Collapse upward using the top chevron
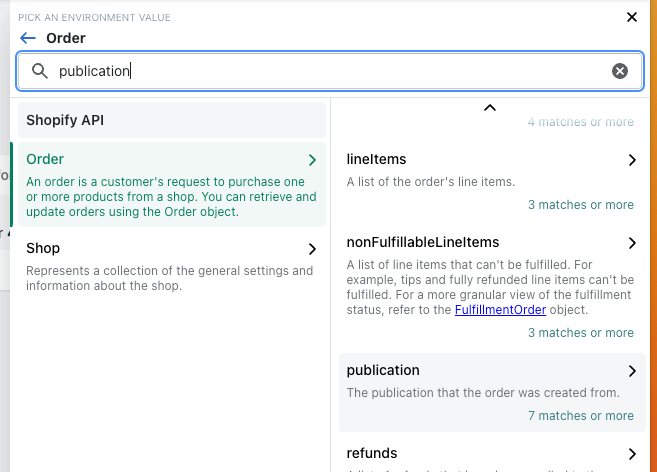This screenshot has height=472, width=657. click(489, 108)
